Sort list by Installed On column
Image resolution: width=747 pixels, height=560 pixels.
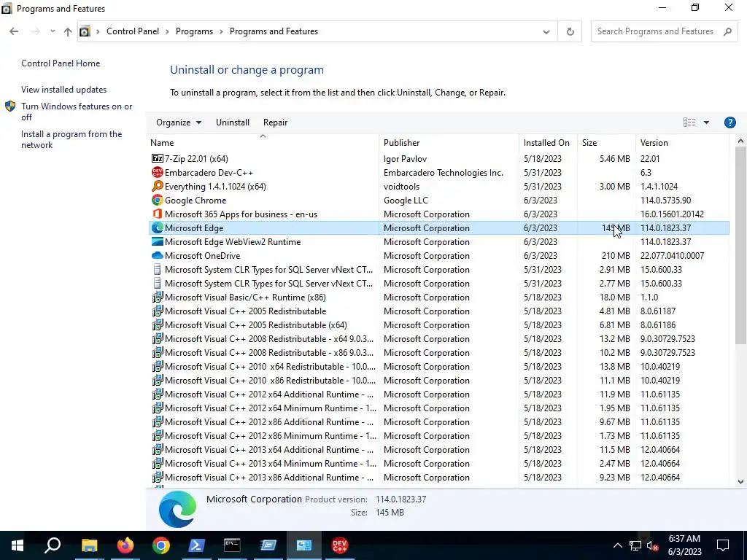[548, 142]
